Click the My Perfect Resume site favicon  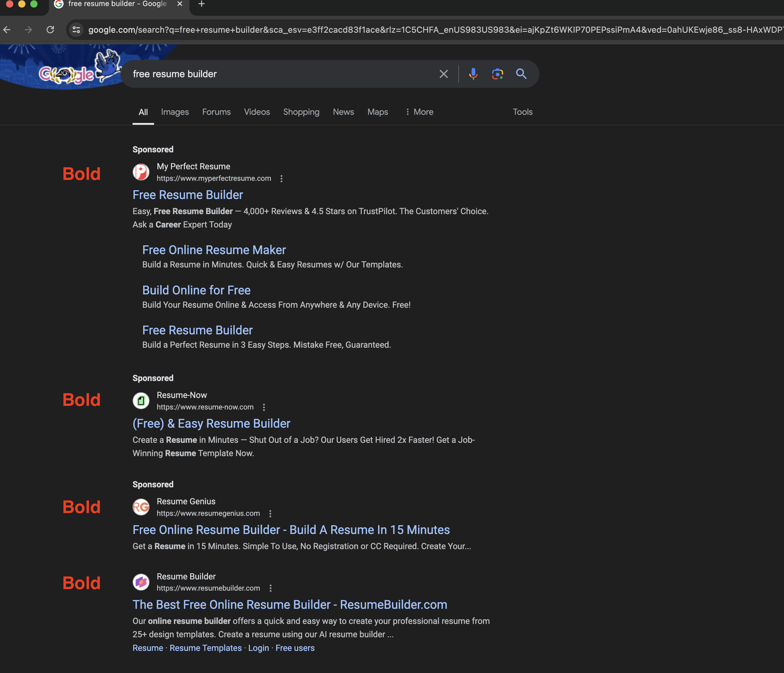(141, 172)
